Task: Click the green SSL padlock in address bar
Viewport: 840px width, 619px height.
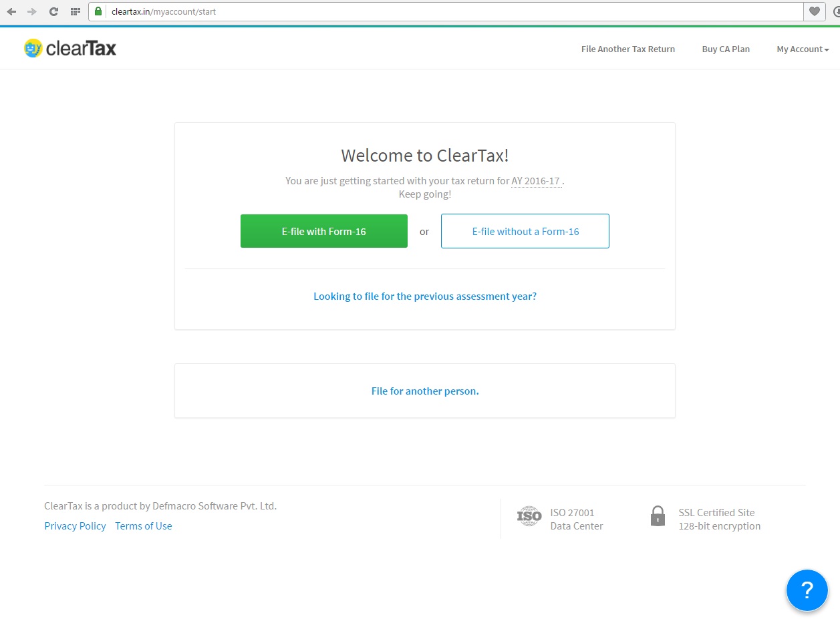Action: pyautogui.click(x=98, y=11)
